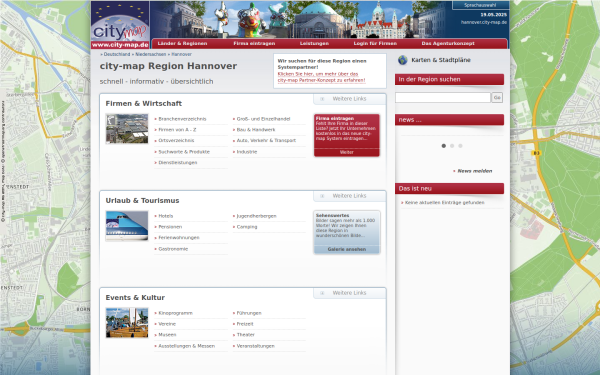Click the Partner-Konzept info link
Viewport: 600px width, 375px height.
click(321, 77)
